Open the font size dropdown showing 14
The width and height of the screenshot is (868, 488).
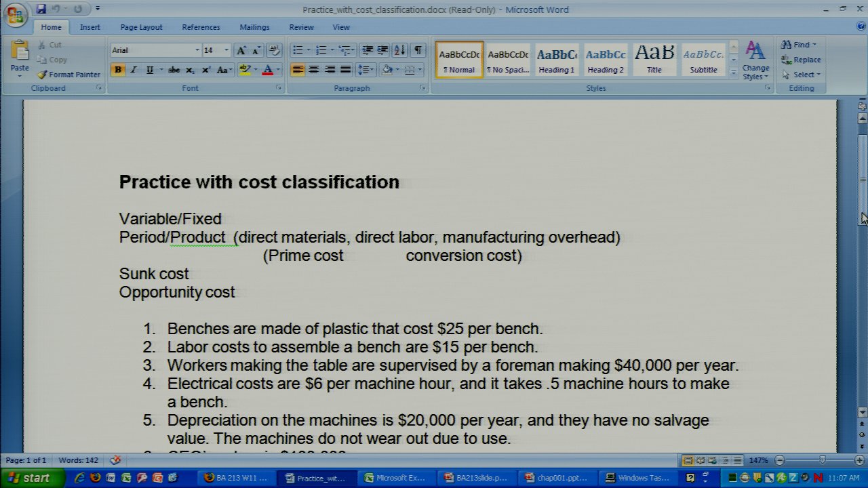point(226,50)
